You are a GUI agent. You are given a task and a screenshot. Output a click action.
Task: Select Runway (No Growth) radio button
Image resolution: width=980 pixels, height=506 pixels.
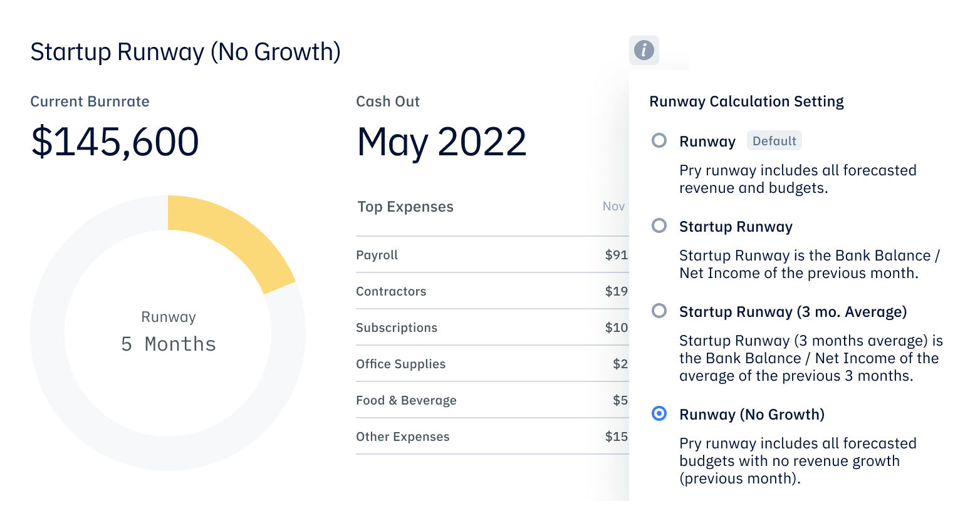[659, 414]
